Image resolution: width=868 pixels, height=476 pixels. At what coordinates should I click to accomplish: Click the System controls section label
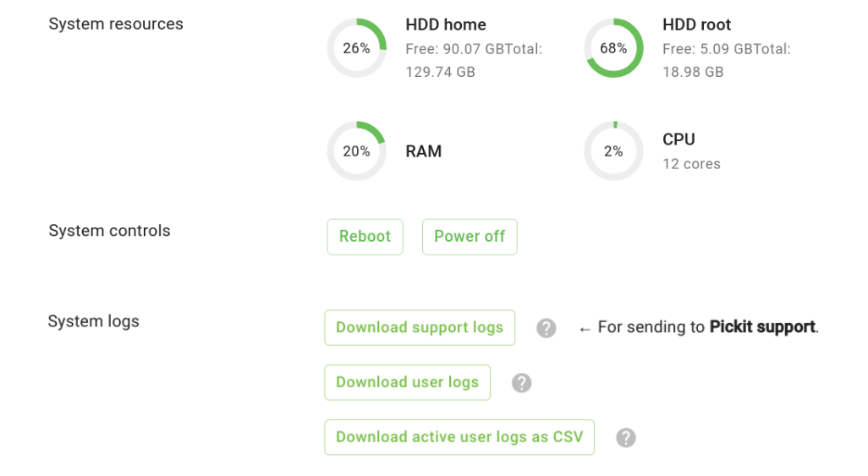pyautogui.click(x=109, y=231)
